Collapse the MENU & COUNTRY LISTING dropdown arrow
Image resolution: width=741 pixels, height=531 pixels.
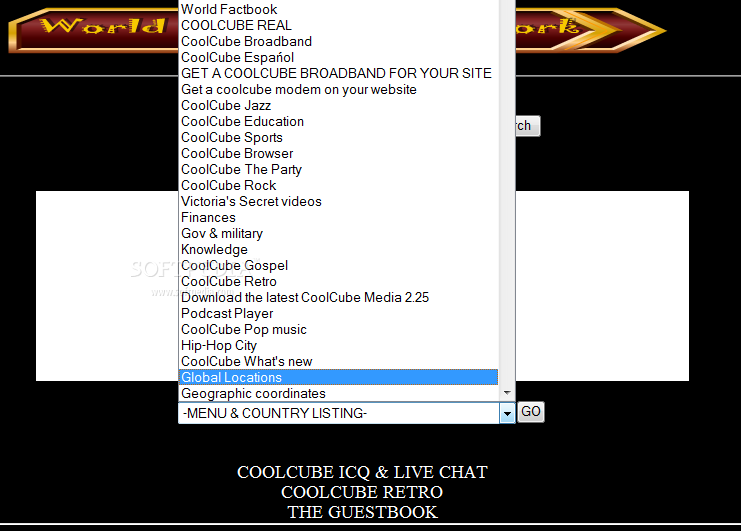coord(507,413)
